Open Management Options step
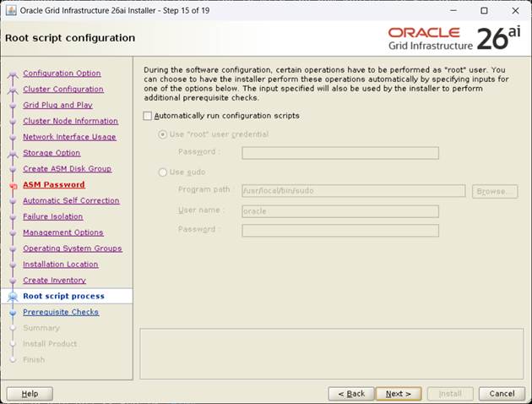Viewport: 532px width, 404px height. pyautogui.click(x=63, y=232)
